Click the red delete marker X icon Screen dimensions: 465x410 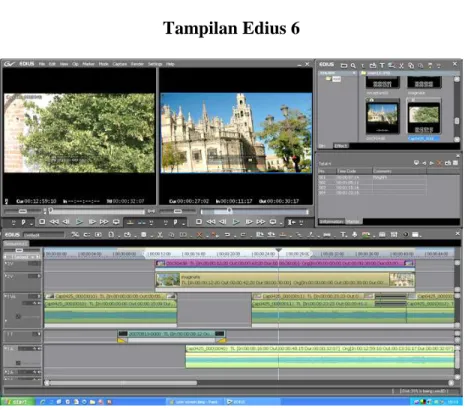[x=439, y=163]
